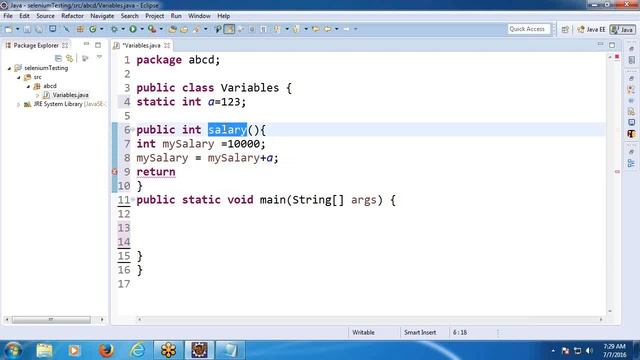This screenshot has width=640, height=360.
Task: Close the Variables.java editor tab
Action: pos(167,45)
